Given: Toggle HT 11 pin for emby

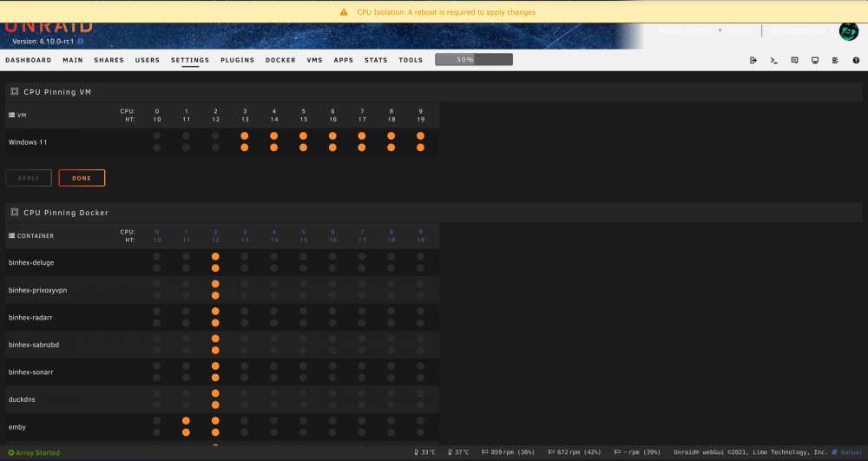Looking at the screenshot, I should click(186, 432).
